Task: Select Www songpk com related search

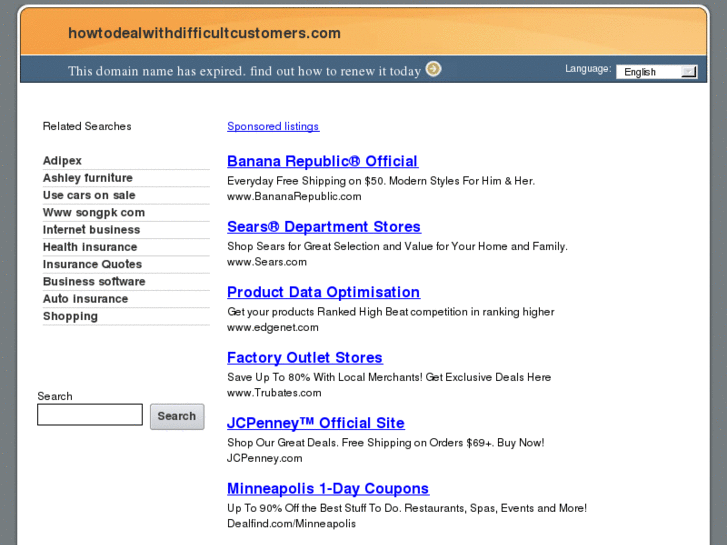Action: pyautogui.click(x=94, y=212)
